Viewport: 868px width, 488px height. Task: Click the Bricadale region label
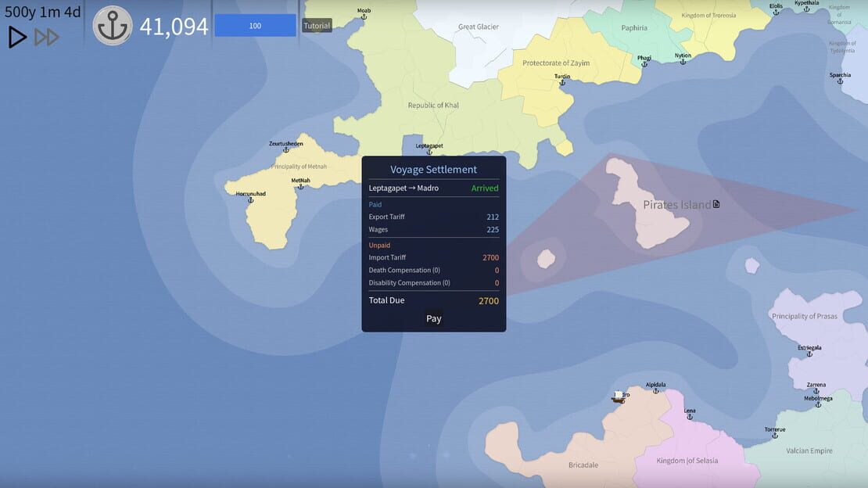[x=583, y=465]
